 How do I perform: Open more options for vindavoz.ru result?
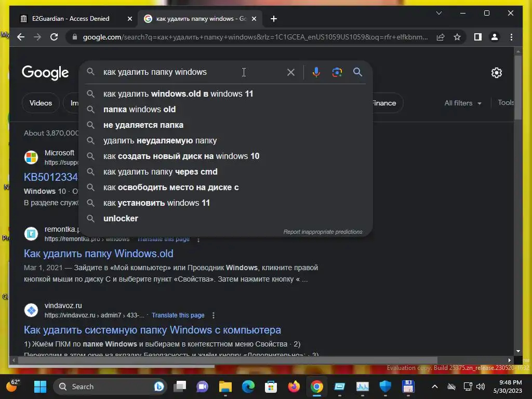tap(214, 315)
